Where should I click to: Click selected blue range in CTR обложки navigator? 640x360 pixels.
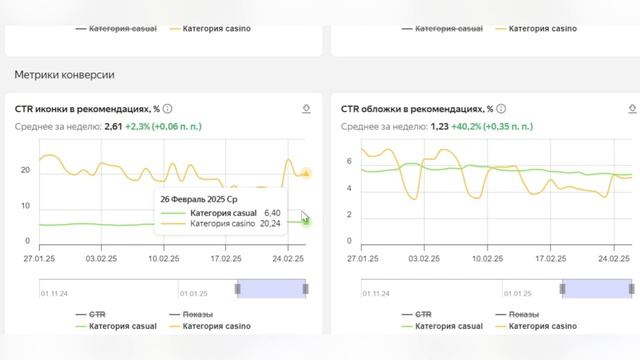click(597, 289)
